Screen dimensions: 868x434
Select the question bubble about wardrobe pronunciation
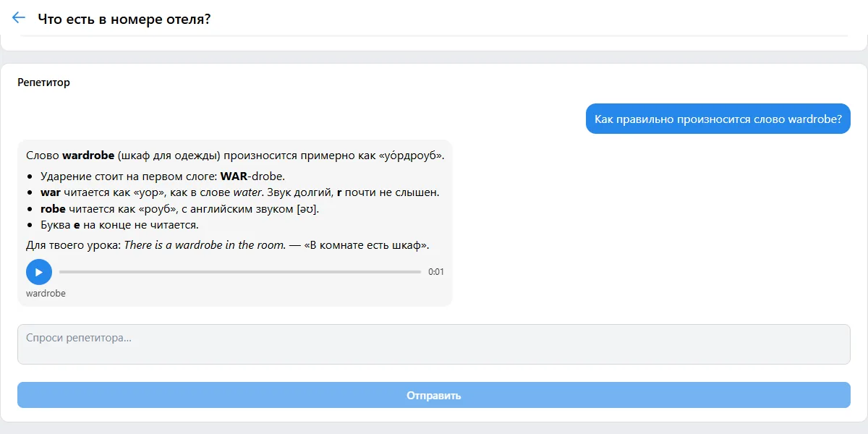tap(718, 119)
